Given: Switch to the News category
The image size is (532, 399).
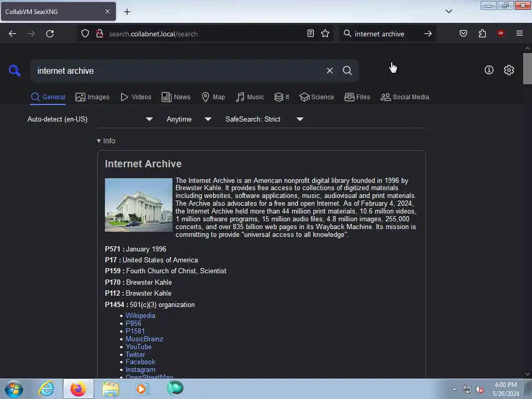Looking at the screenshot, I should [x=176, y=97].
